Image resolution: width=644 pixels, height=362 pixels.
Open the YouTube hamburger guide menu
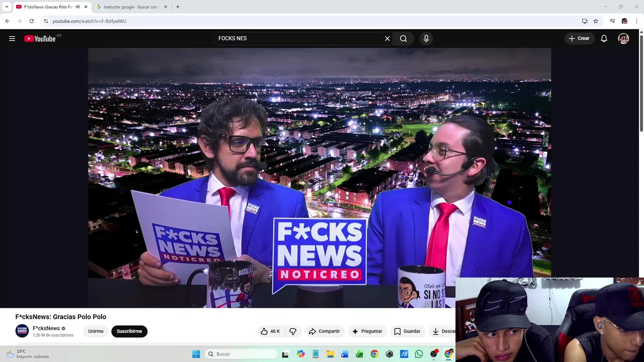[12, 38]
